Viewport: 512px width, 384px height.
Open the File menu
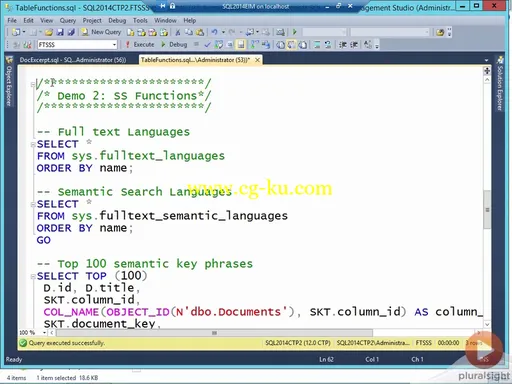click(x=12, y=20)
